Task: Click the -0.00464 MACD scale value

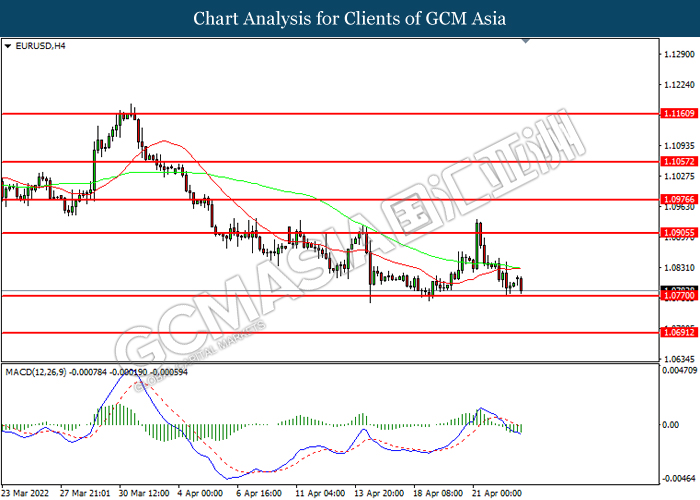Action: click(679, 479)
